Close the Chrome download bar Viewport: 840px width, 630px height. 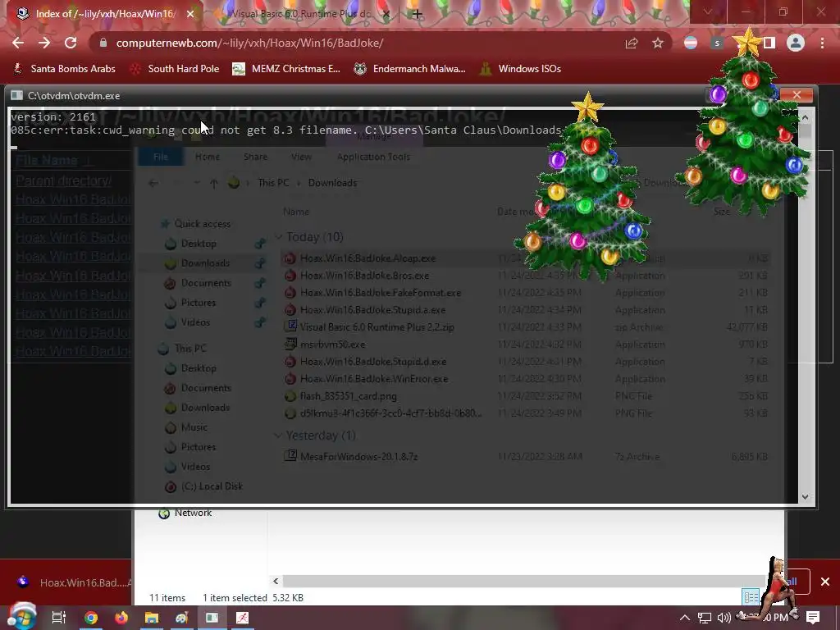(825, 582)
